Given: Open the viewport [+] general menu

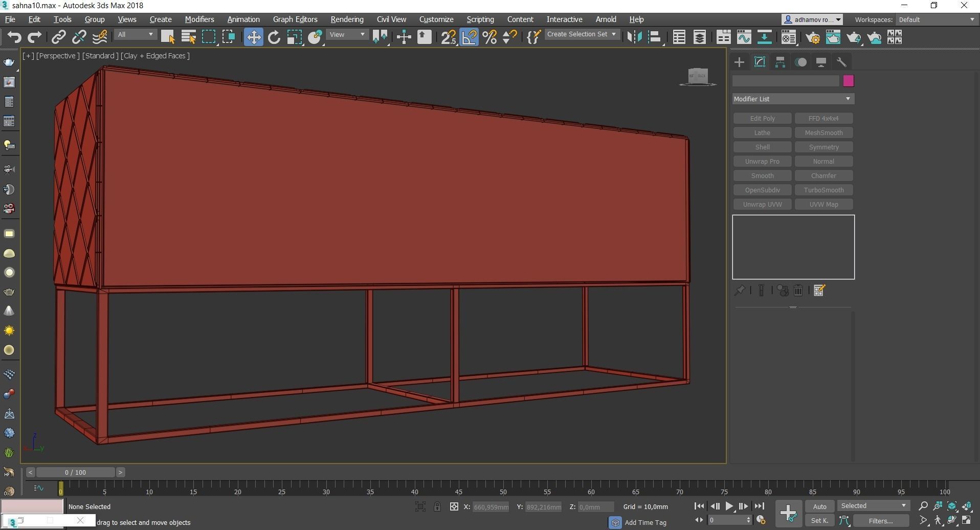Looking at the screenshot, I should coord(28,56).
